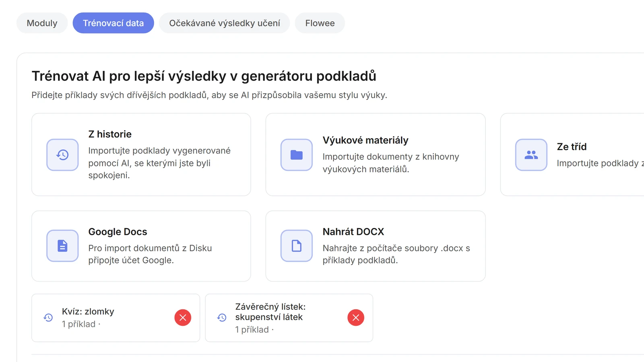This screenshot has height=362, width=644.
Task: Click the Nahrát DOCX card heading
Action: [x=353, y=232]
